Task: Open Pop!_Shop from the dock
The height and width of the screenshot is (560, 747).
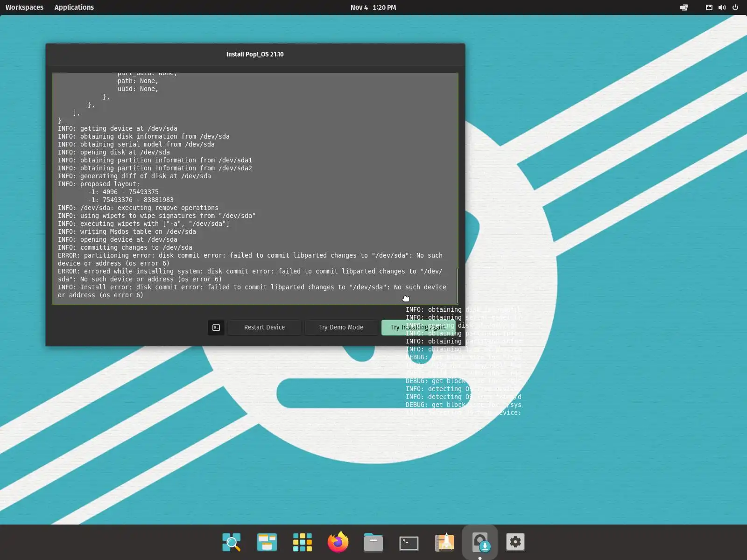Action: click(444, 542)
